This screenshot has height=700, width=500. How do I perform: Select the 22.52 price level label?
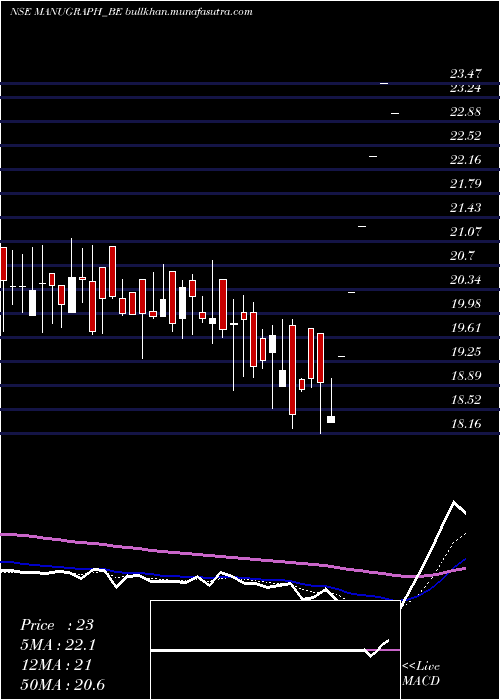coord(465,136)
